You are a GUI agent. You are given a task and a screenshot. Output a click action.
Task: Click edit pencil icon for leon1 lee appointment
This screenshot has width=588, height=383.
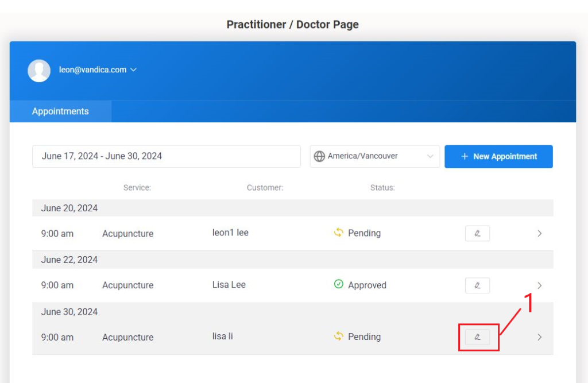point(477,233)
